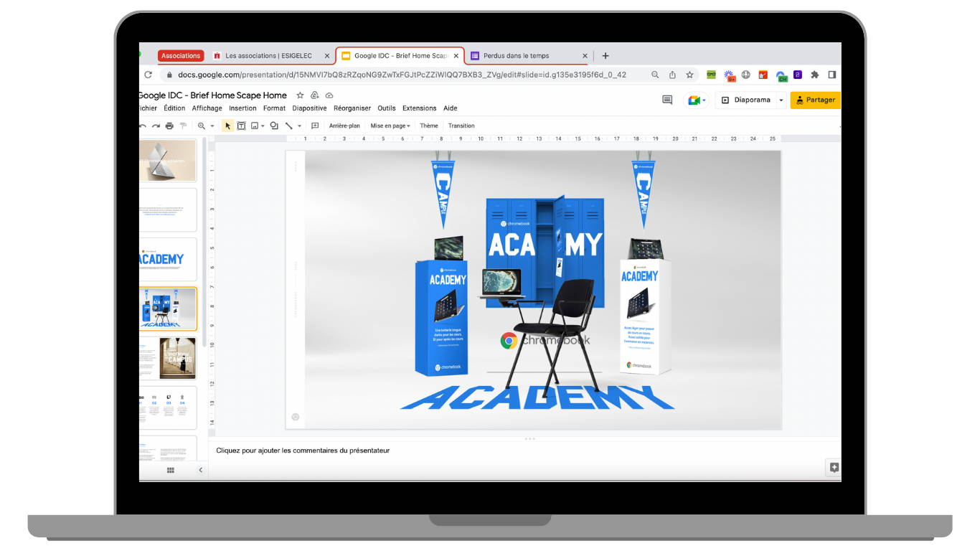Select the 01 02 03 04 slide thumbnail
Viewport: 980px width, 551px height.
pyautogui.click(x=168, y=408)
